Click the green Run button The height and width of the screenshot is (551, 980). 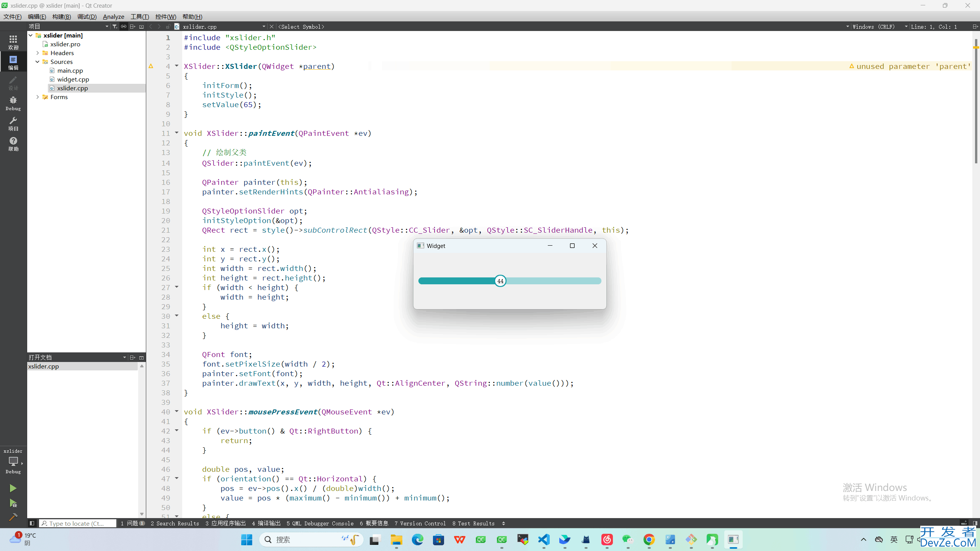tap(13, 488)
